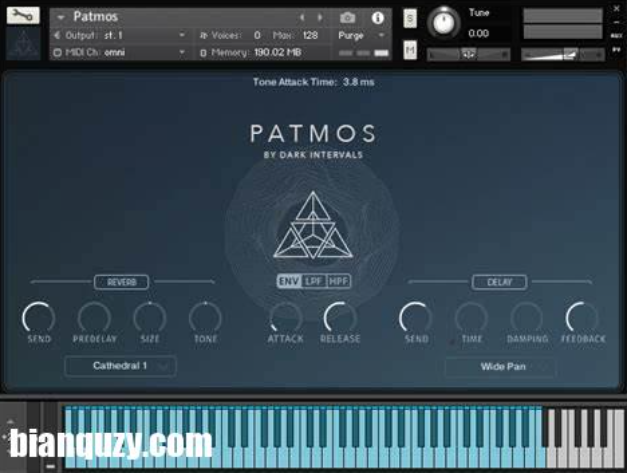Adjust the volume slider

562,54
